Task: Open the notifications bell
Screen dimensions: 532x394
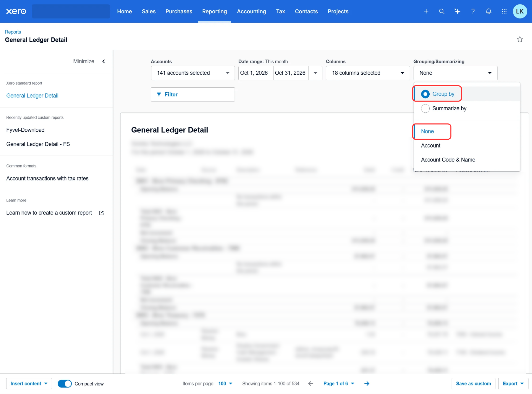Action: point(488,11)
